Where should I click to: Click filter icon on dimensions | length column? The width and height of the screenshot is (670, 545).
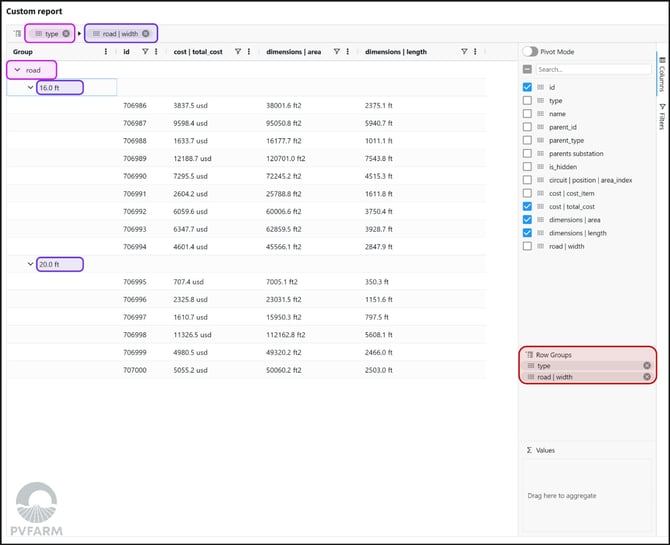464,51
